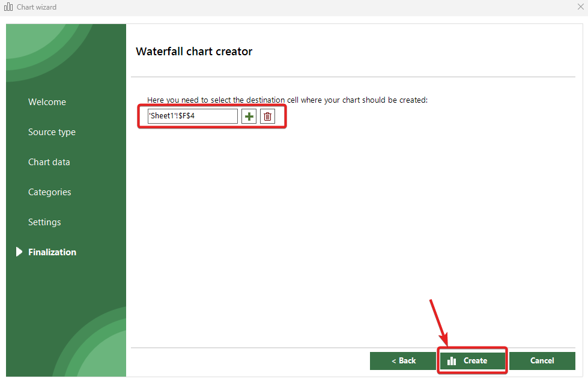The width and height of the screenshot is (588, 379).
Task: Click the Chart wizard window title text
Action: (37, 7)
